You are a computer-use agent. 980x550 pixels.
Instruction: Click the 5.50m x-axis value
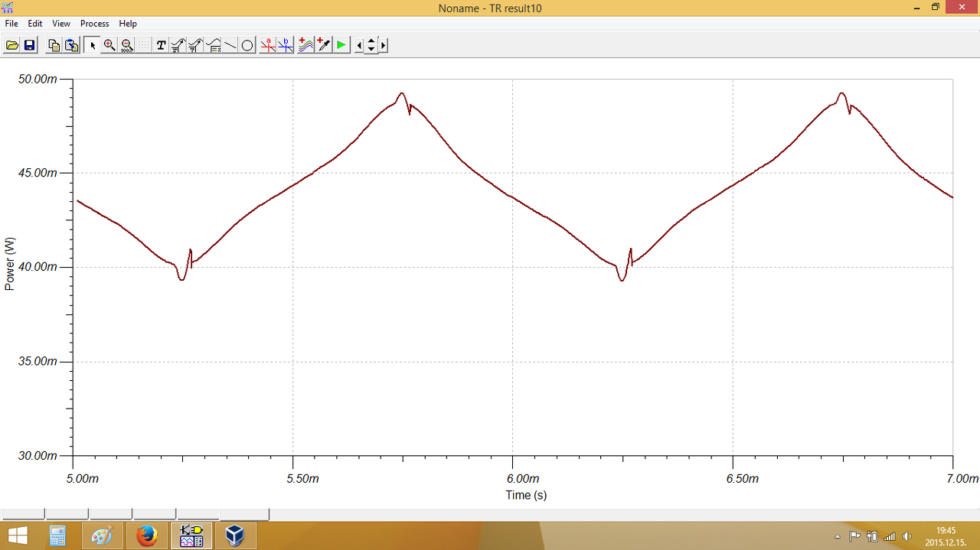pyautogui.click(x=302, y=479)
